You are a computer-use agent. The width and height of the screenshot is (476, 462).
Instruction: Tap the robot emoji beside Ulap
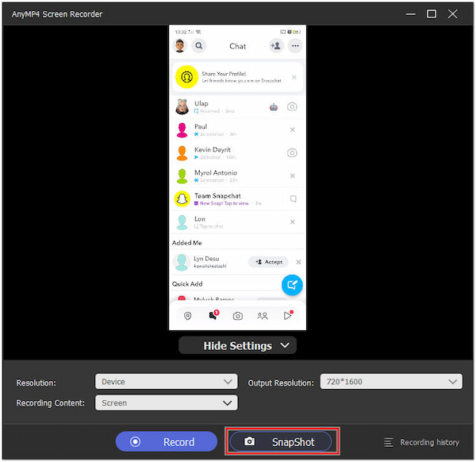tap(274, 106)
